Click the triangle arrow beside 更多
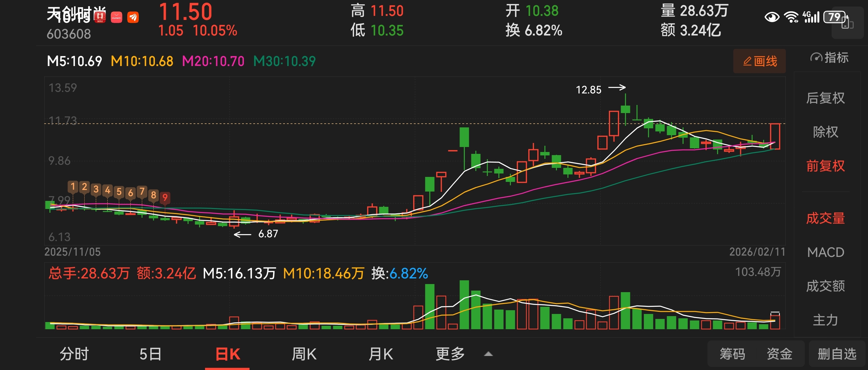The width and height of the screenshot is (868, 370). tap(488, 354)
